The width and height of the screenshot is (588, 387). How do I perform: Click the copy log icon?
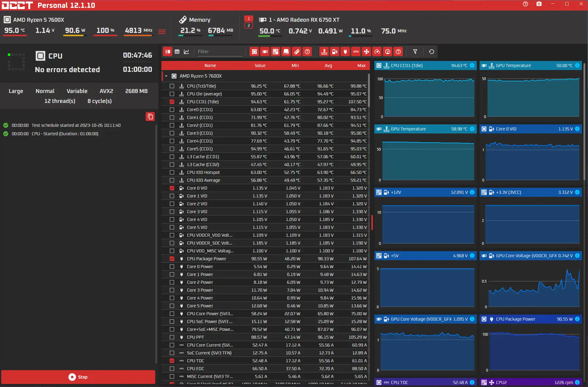coord(150,117)
